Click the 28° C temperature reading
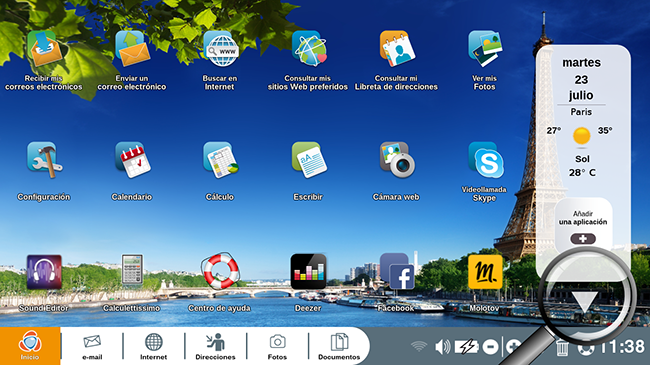The height and width of the screenshot is (365, 650). click(582, 173)
